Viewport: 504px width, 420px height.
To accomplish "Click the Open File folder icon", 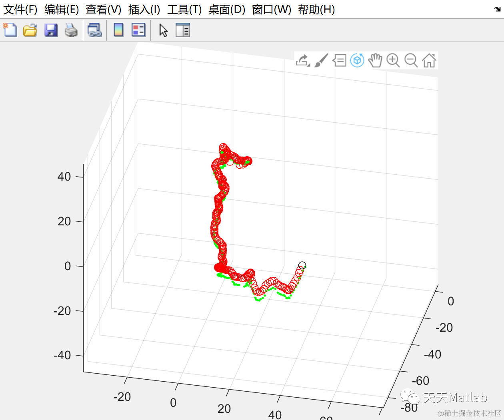I will (x=30, y=30).
